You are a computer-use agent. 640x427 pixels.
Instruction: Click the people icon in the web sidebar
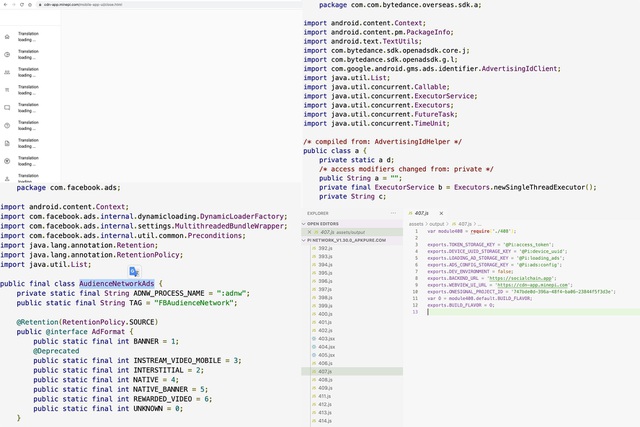click(x=7, y=72)
